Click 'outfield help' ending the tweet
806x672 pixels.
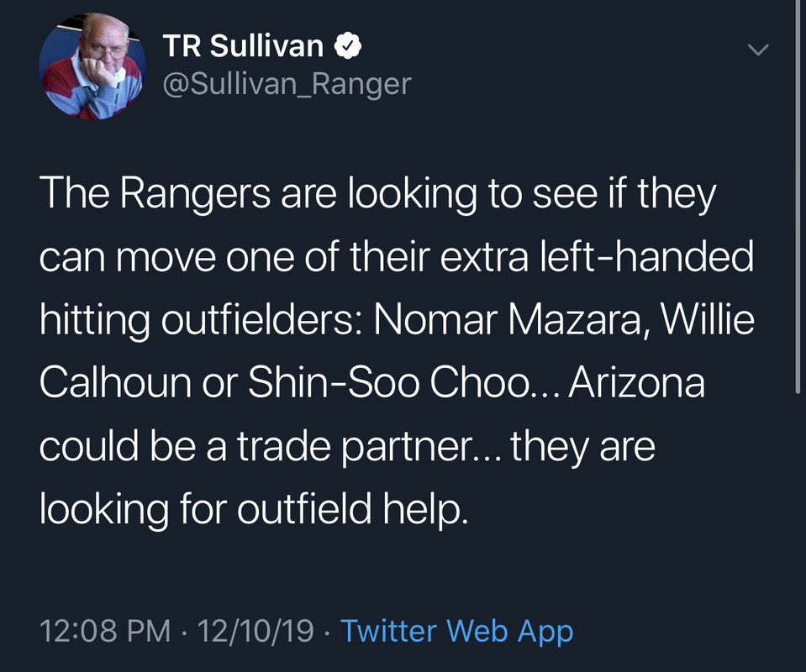[x=353, y=510]
